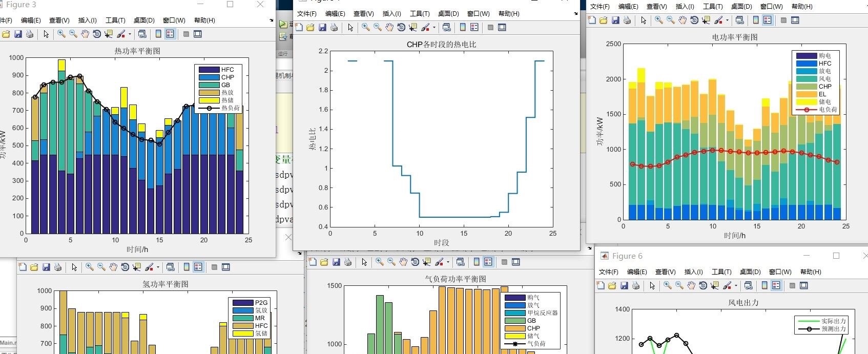Click Hide Plot Tools in Figure 3
Viewport: 868px width, 354px height.
(x=186, y=34)
